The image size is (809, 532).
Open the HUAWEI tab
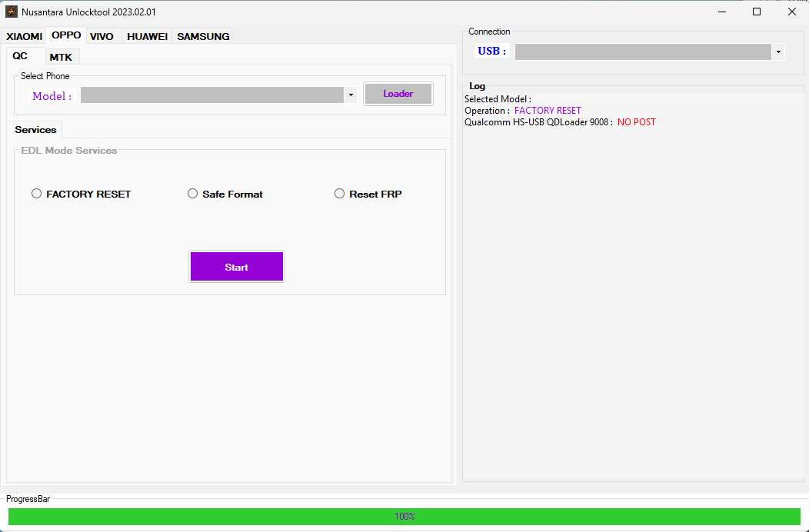147,36
